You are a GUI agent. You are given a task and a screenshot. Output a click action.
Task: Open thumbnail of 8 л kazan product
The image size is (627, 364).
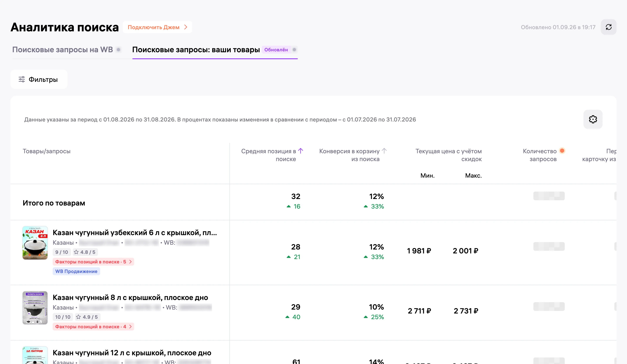35,308
